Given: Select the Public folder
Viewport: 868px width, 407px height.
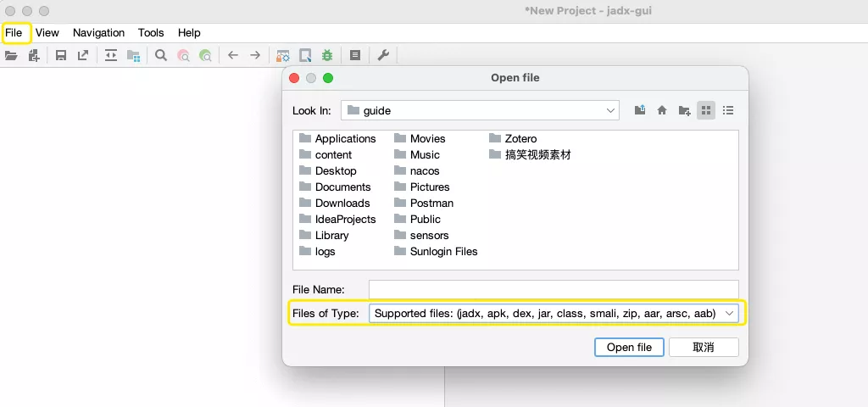Looking at the screenshot, I should pos(417,219).
